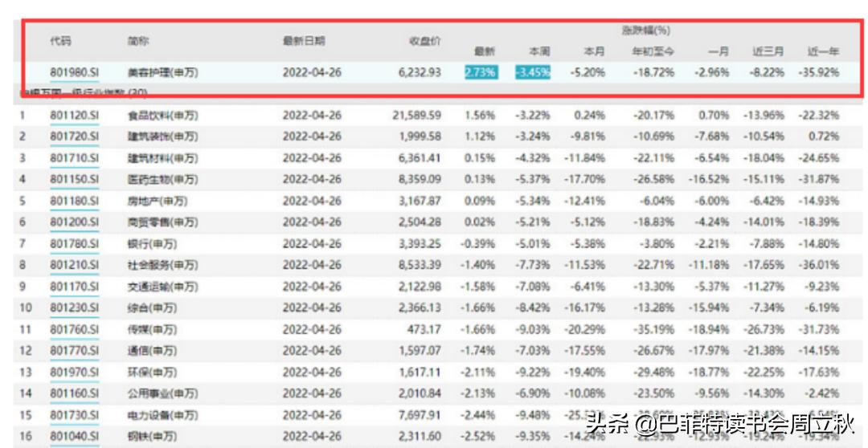Select the 医药生物(申万) name cell

(x=162, y=180)
